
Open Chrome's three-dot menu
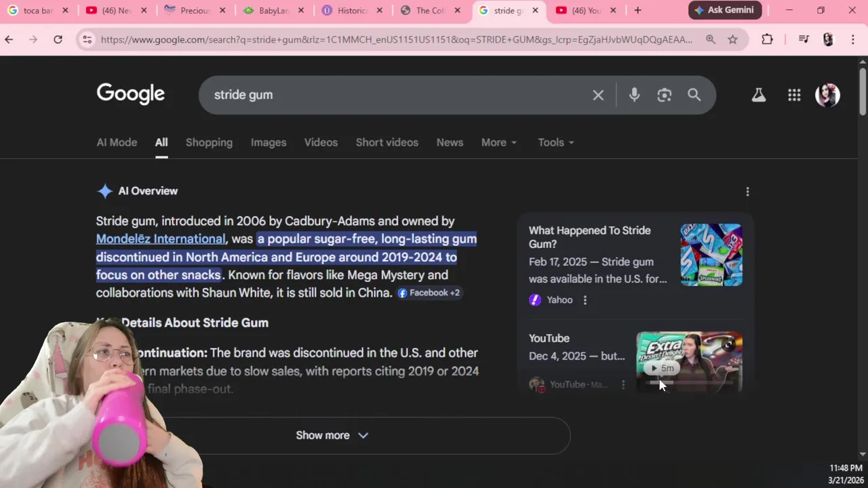852,39
